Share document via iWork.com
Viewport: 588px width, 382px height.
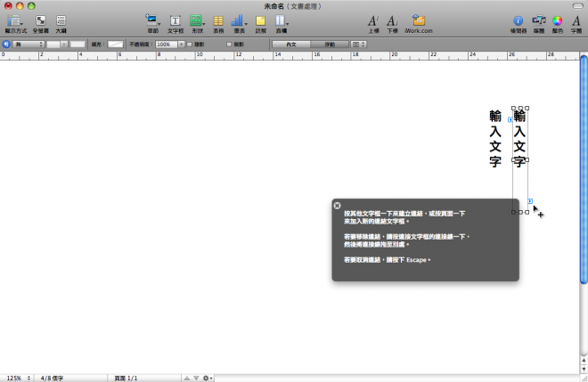419,20
